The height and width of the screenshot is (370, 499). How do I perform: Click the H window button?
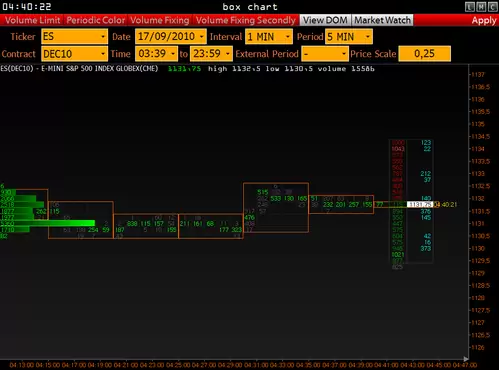click(481, 7)
